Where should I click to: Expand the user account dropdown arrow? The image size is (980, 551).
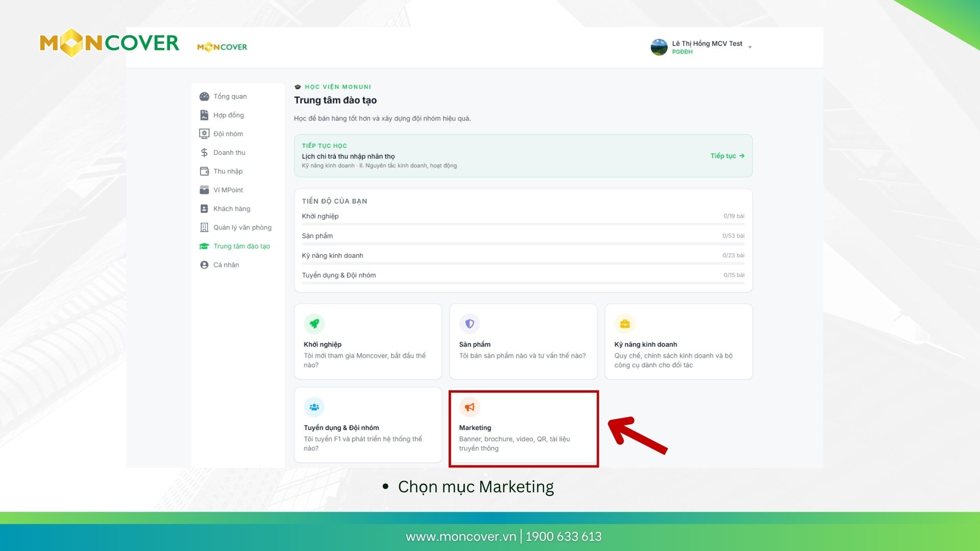tap(750, 47)
